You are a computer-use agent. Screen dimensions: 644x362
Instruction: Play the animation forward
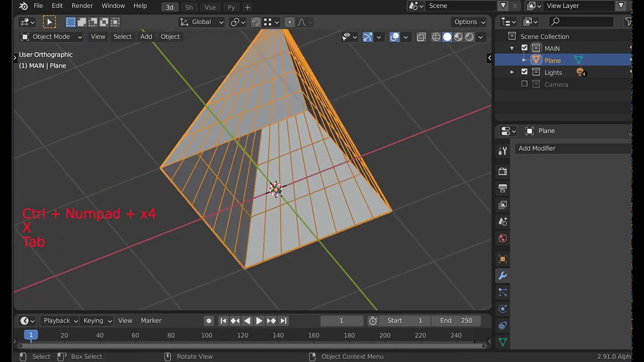click(x=259, y=321)
